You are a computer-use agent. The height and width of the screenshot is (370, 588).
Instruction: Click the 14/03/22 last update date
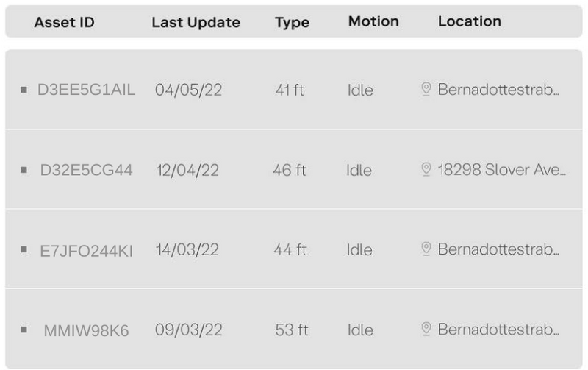pos(187,249)
